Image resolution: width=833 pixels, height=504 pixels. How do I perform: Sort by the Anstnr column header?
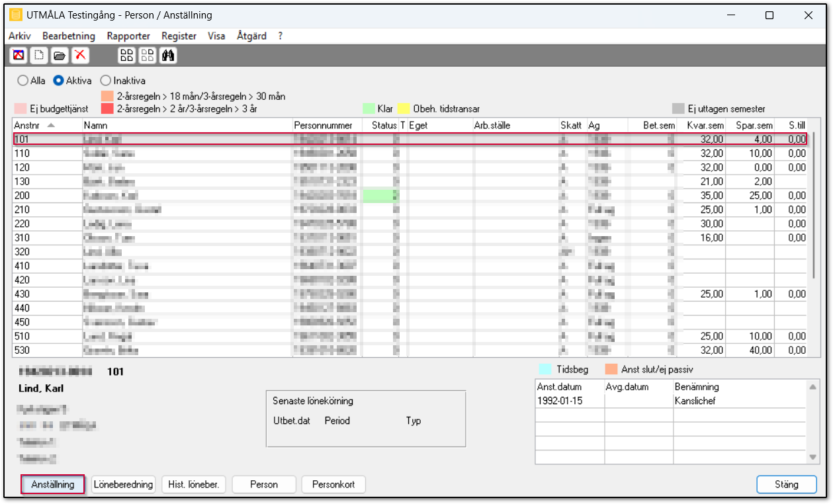(47, 125)
